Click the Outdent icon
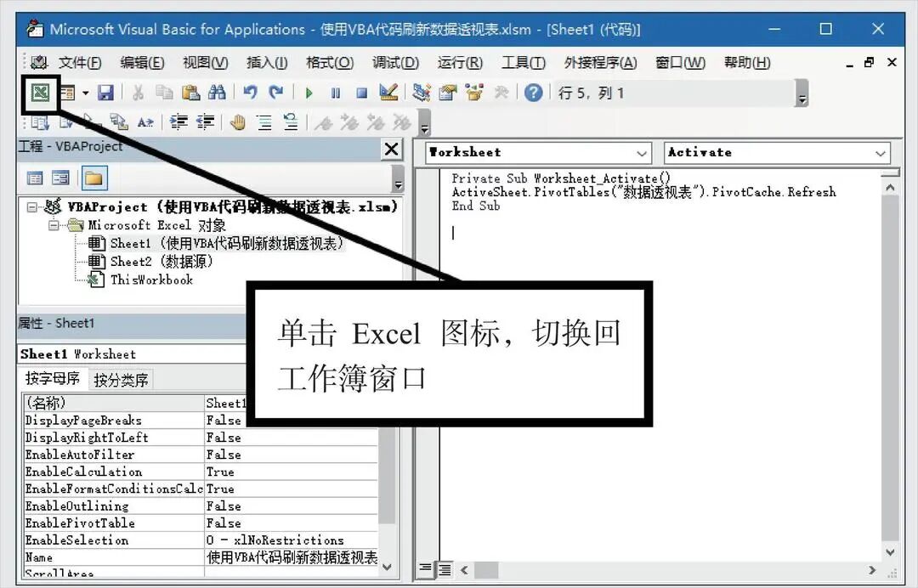This screenshot has width=918, height=588. 205,122
